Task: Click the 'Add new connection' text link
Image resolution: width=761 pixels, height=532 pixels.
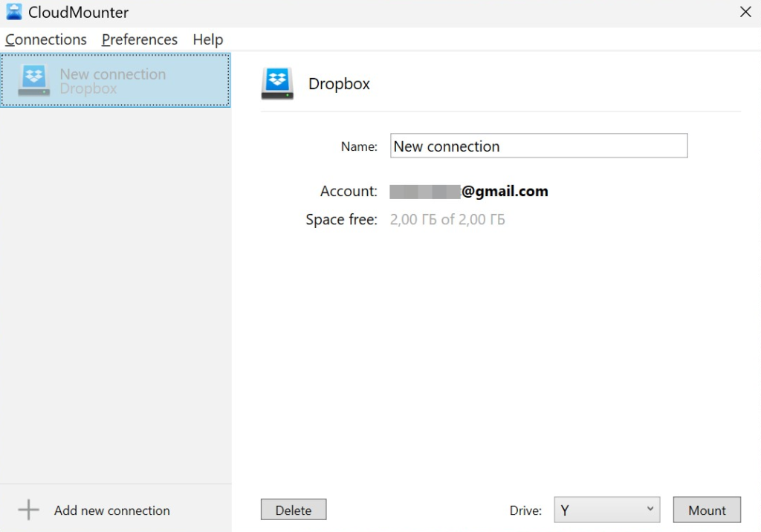Action: pyautogui.click(x=112, y=510)
